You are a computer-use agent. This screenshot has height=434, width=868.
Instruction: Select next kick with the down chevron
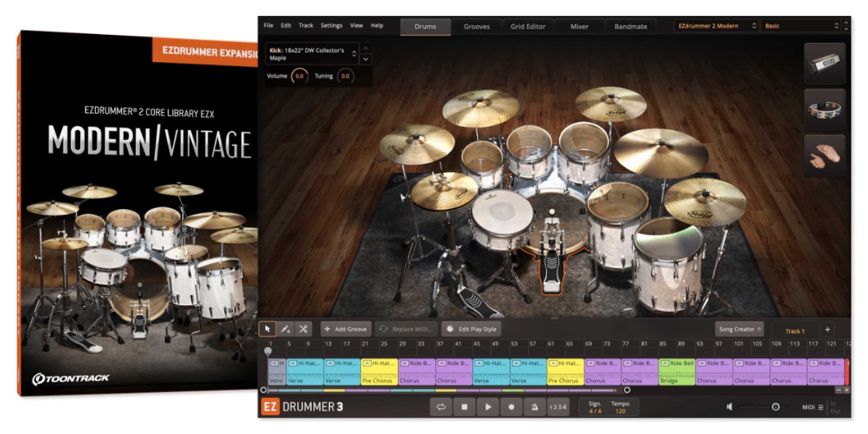pyautogui.click(x=365, y=59)
